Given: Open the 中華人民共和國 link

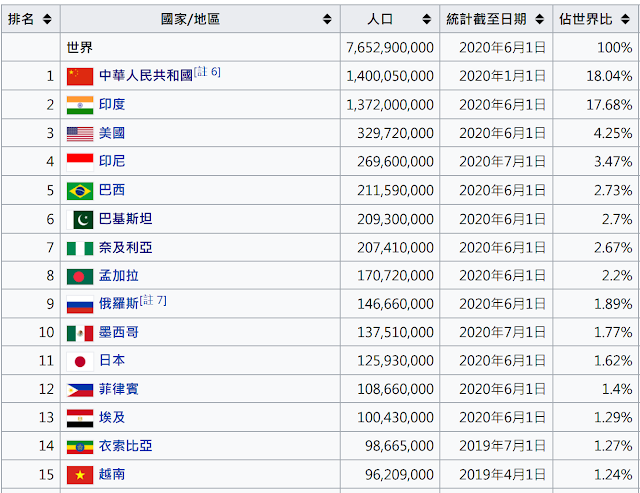Looking at the screenshot, I should pyautogui.click(x=146, y=76).
